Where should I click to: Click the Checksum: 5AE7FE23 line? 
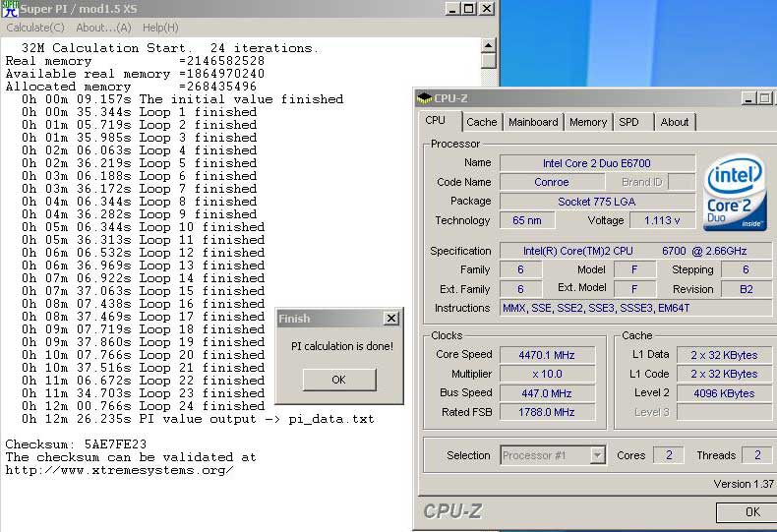click(x=76, y=444)
